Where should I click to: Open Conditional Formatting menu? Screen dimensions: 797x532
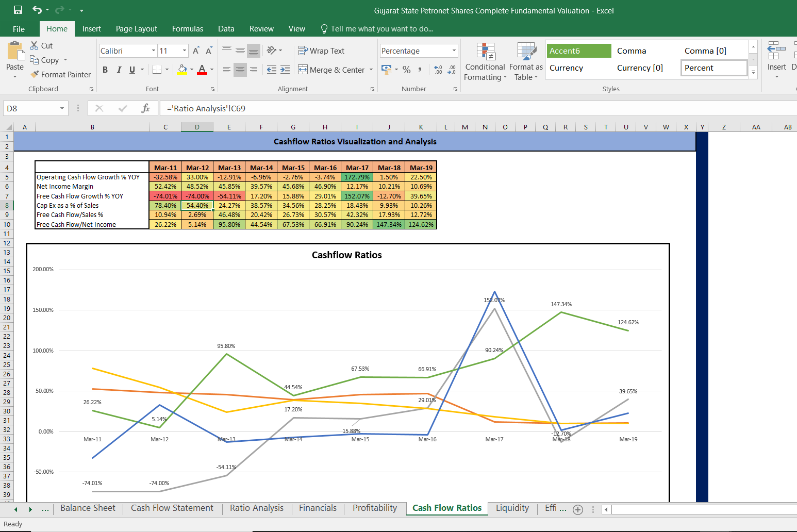pyautogui.click(x=485, y=62)
